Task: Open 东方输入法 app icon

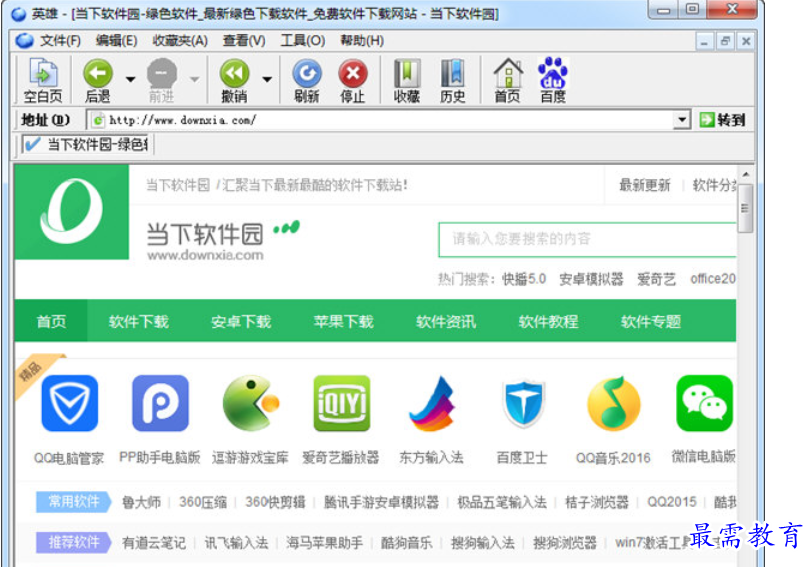Action: [x=432, y=403]
